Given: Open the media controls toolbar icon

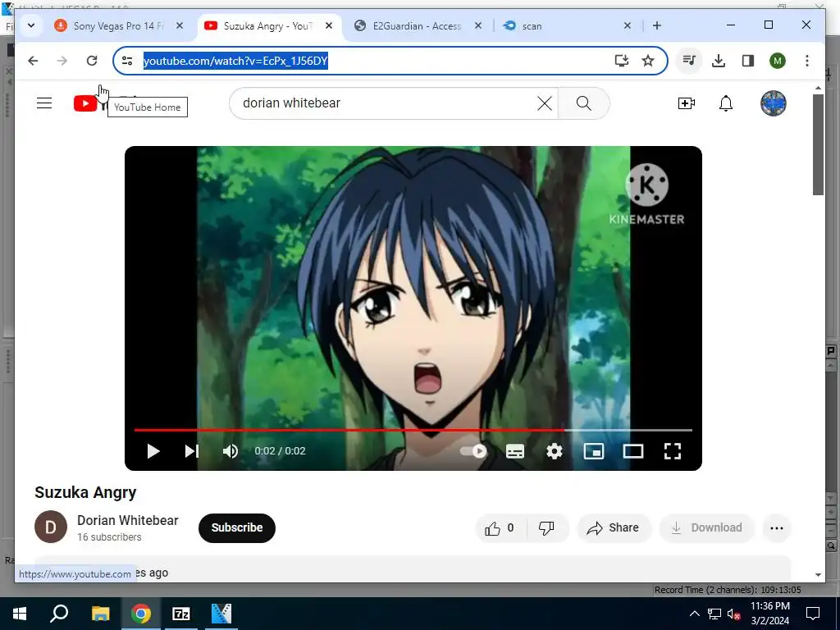Looking at the screenshot, I should point(689,61).
